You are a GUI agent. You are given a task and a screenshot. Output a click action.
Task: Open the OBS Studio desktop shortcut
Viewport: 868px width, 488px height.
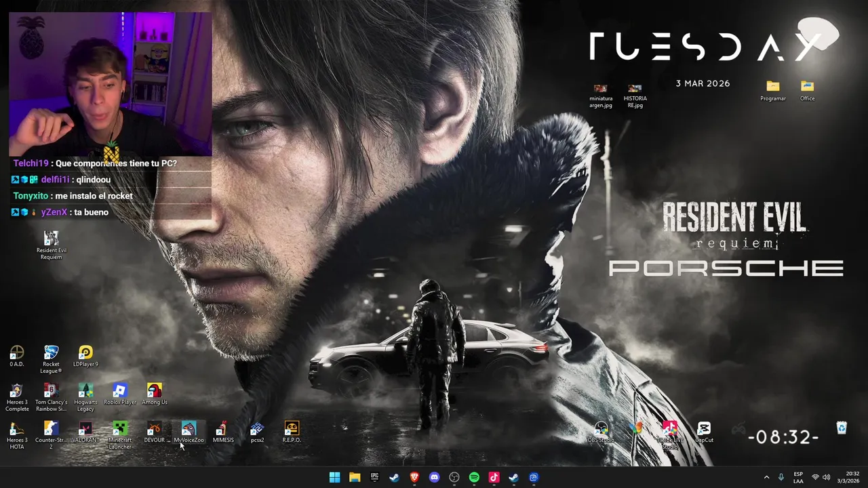click(601, 432)
